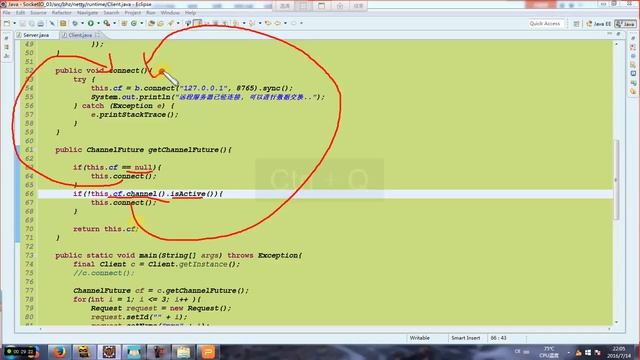Open the Navigate menu
The height and width of the screenshot is (360, 640).
coord(87,13)
